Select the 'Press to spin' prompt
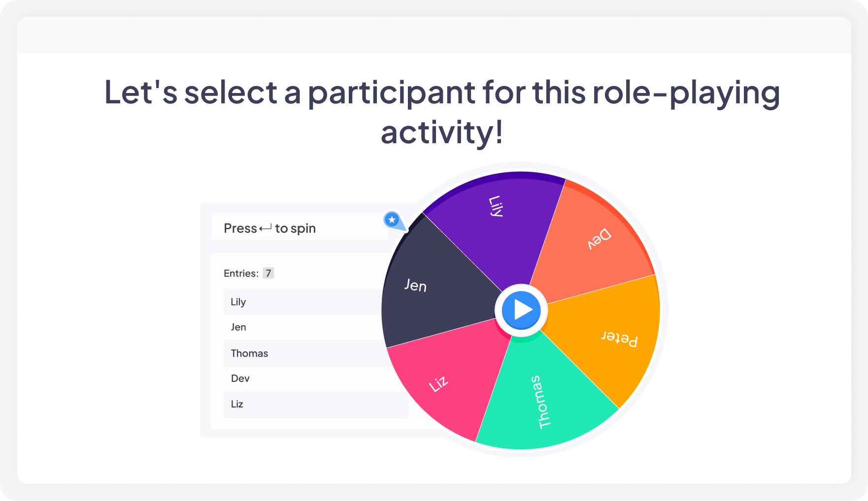This screenshot has height=501, width=868. click(270, 228)
